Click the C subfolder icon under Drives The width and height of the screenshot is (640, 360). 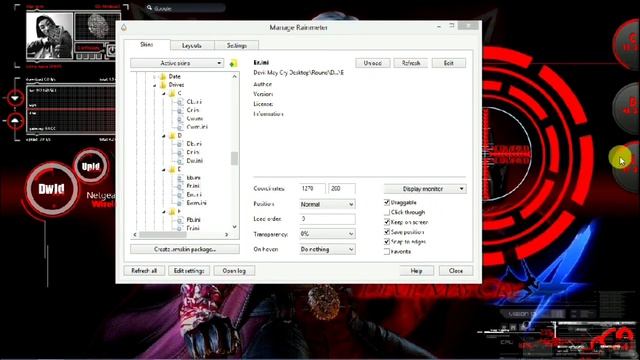click(x=172, y=93)
